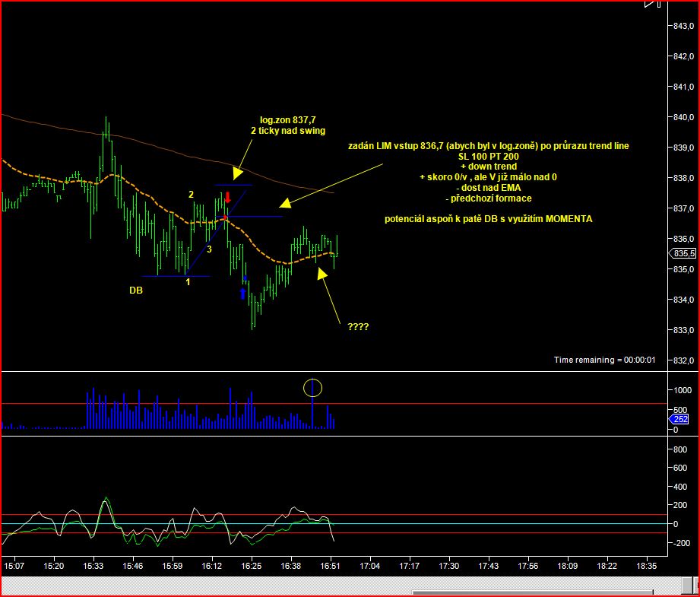Click the 834,0 price axis label

click(683, 300)
